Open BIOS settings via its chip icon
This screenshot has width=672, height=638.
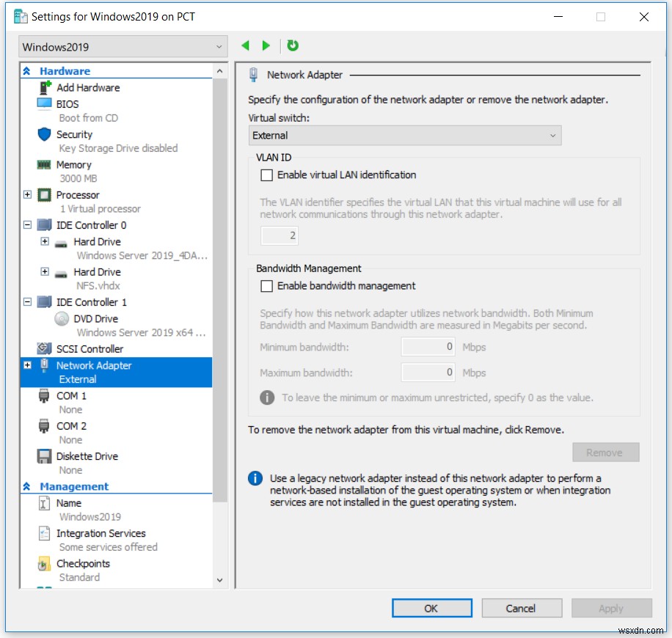coord(44,103)
